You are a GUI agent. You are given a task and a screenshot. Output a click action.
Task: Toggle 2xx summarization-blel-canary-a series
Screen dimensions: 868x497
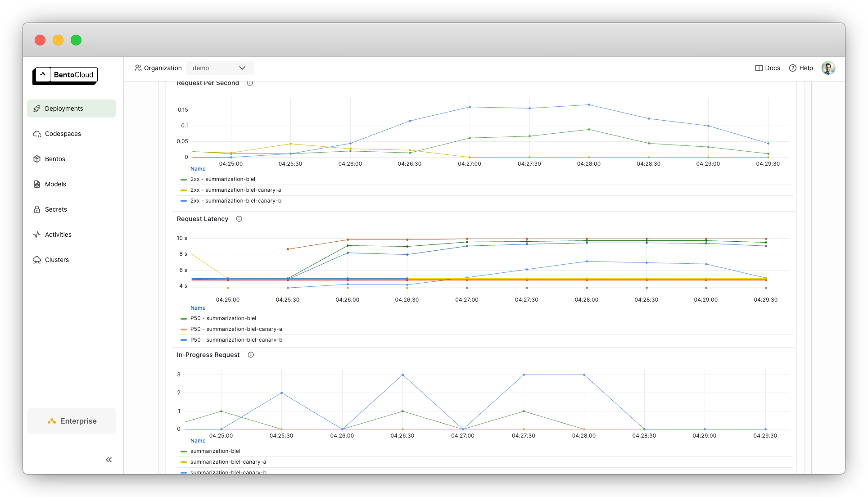point(235,190)
